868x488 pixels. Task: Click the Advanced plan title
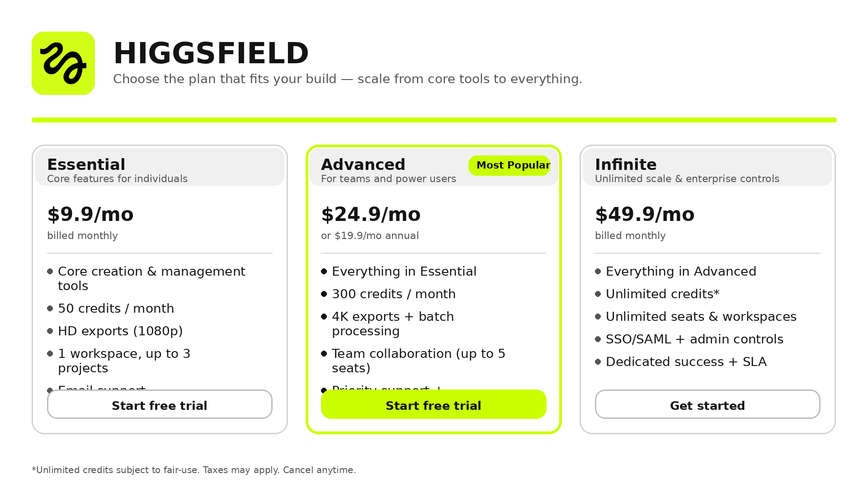363,164
